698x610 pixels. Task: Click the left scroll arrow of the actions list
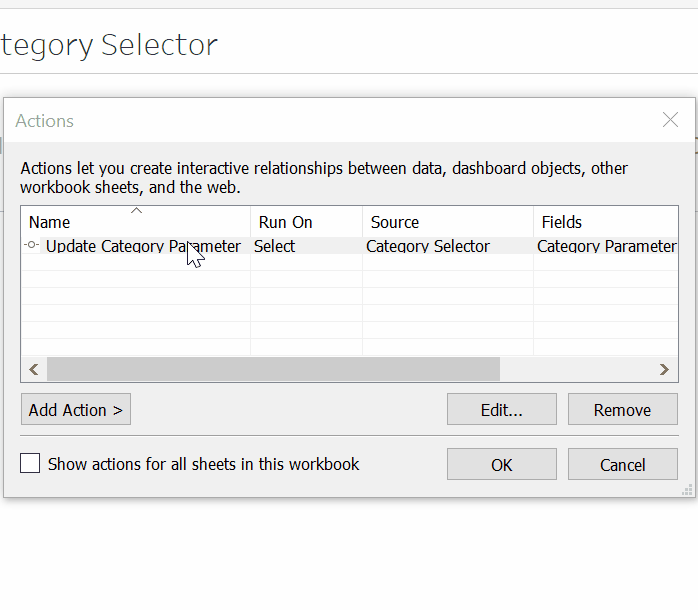coord(33,370)
